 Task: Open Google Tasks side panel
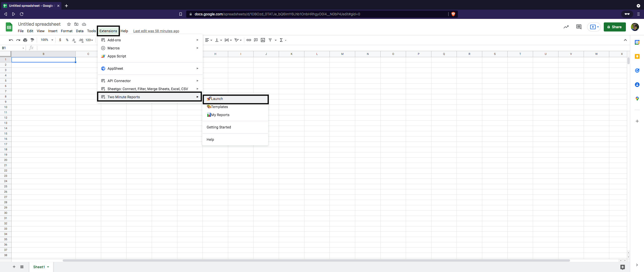[x=637, y=71]
